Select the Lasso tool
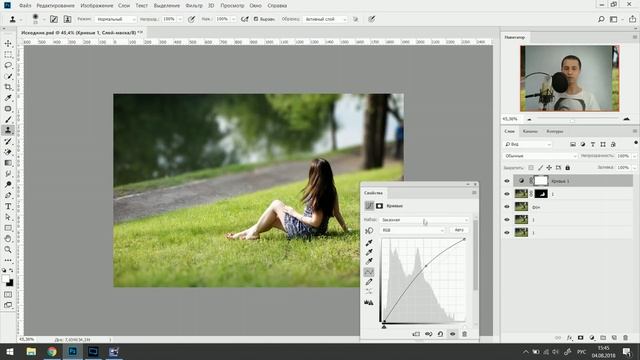 click(8, 65)
